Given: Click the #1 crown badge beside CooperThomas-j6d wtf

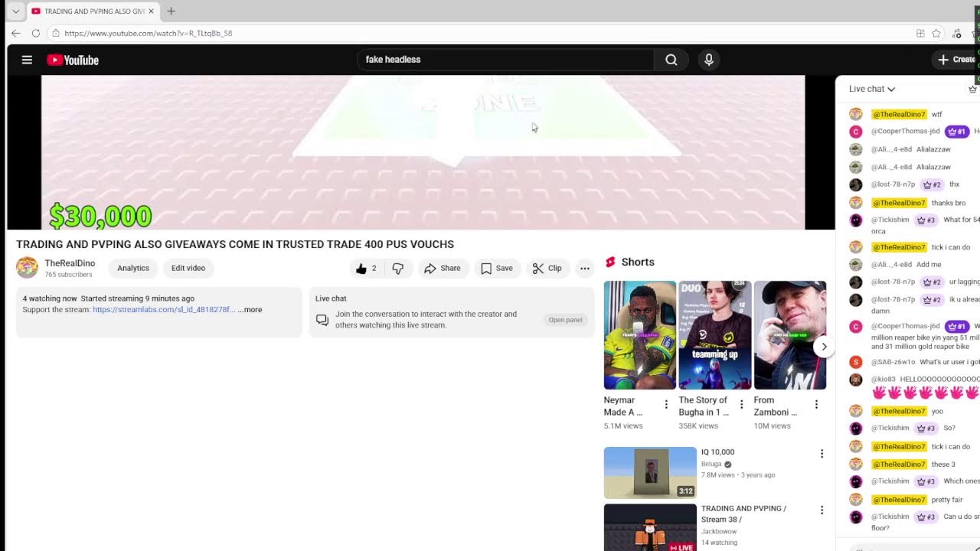Looking at the screenshot, I should (x=956, y=132).
